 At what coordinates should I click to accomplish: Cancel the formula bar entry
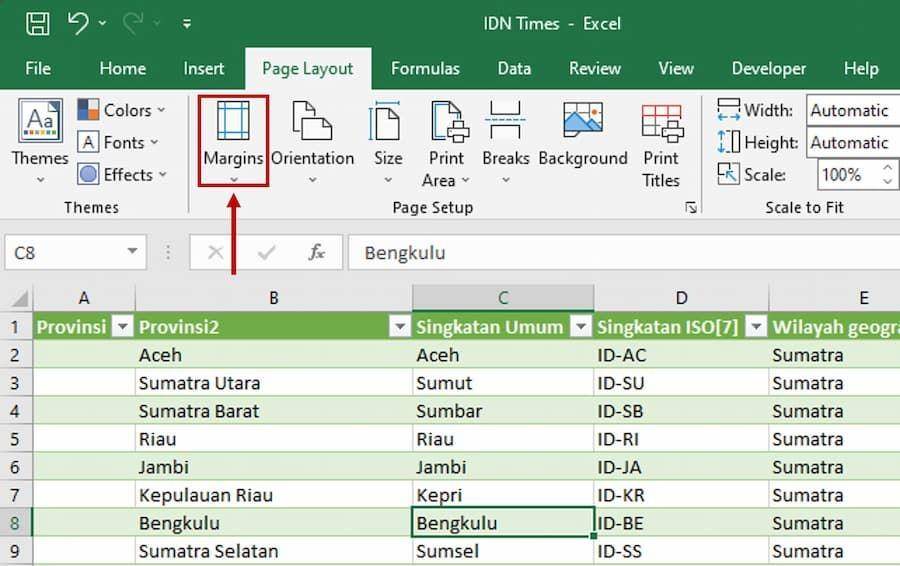215,252
